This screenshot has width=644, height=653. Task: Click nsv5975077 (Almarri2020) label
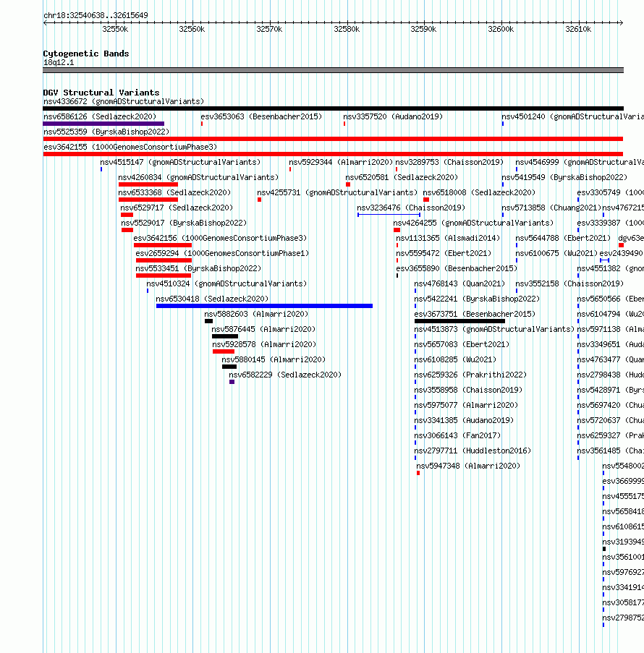click(x=466, y=406)
